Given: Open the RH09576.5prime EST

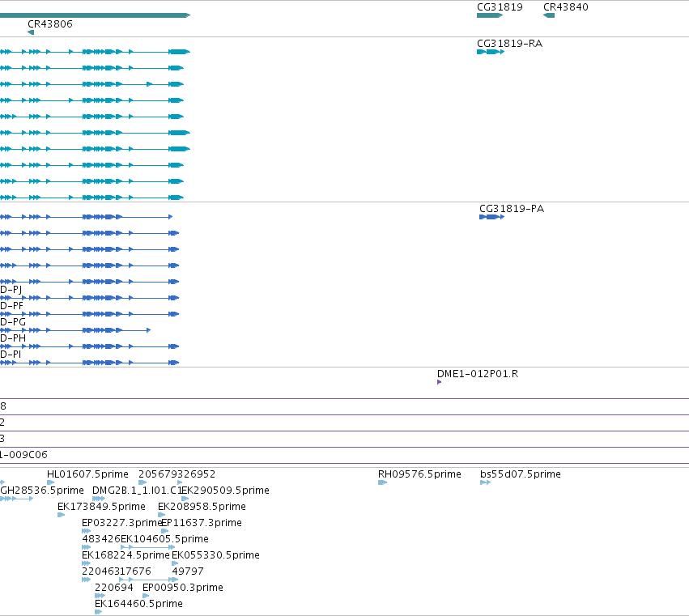Looking at the screenshot, I should pyautogui.click(x=382, y=482).
